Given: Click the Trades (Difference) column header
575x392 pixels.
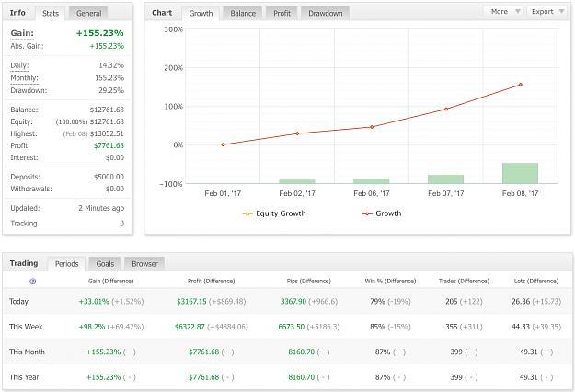Looking at the screenshot, I should pos(464,282).
